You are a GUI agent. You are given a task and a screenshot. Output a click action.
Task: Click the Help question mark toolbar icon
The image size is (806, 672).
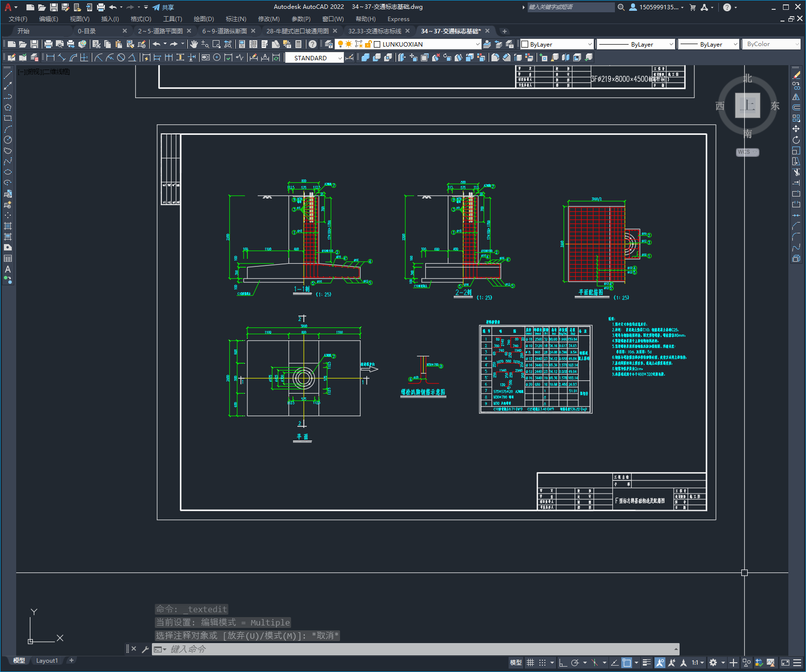[x=313, y=44]
